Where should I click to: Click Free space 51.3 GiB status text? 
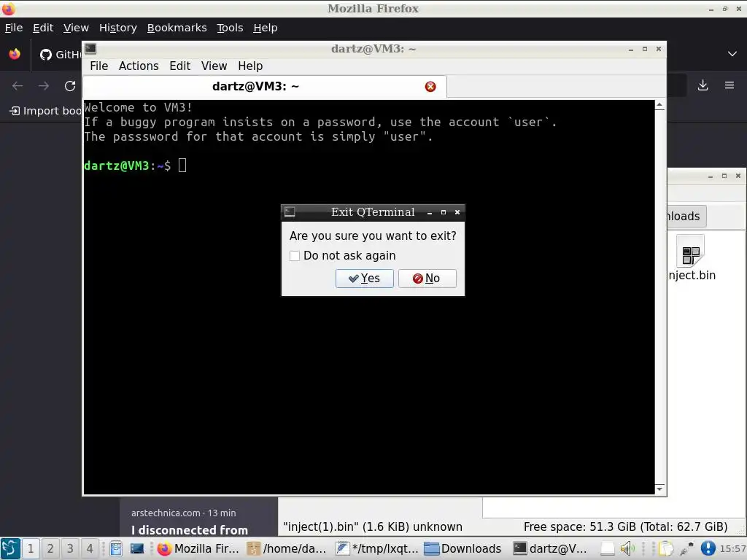(x=625, y=526)
